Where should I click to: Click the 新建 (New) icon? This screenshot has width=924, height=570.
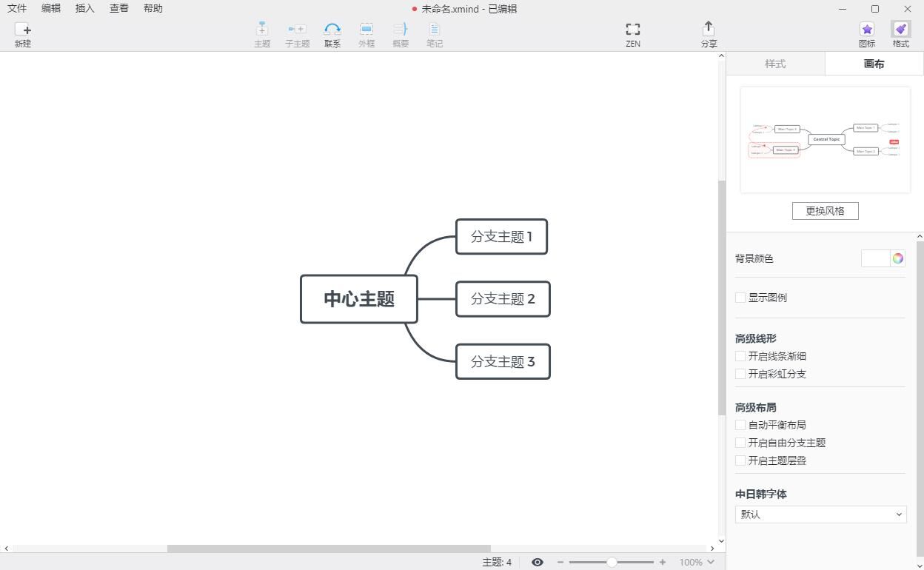tap(23, 30)
